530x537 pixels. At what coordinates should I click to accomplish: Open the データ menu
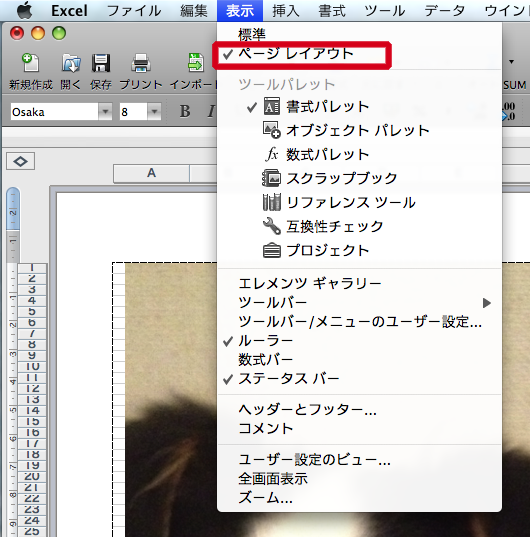[x=444, y=11]
